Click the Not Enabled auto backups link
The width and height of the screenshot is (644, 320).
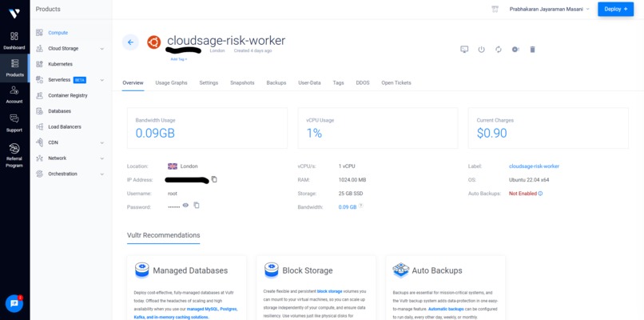[523, 194]
